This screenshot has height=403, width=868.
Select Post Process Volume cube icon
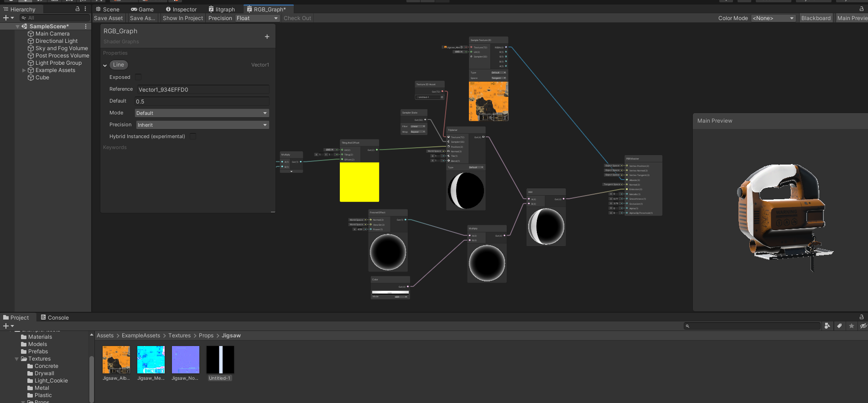31,56
